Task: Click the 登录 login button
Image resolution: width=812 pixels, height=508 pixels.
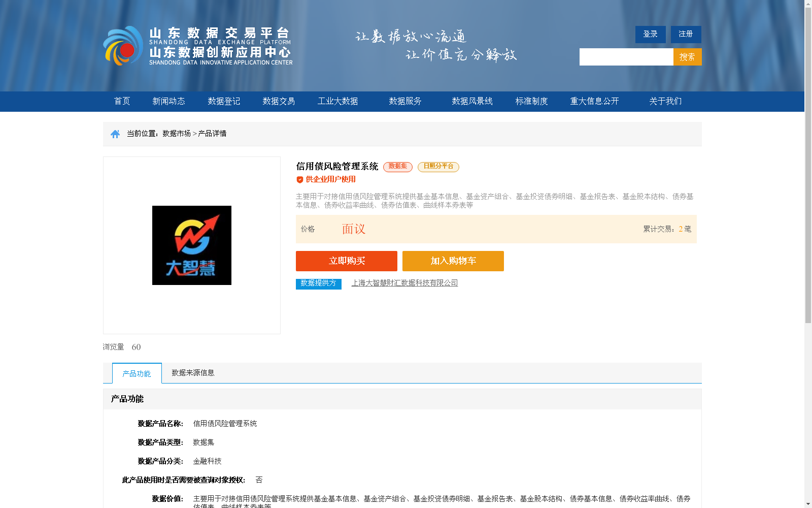Action: point(651,35)
